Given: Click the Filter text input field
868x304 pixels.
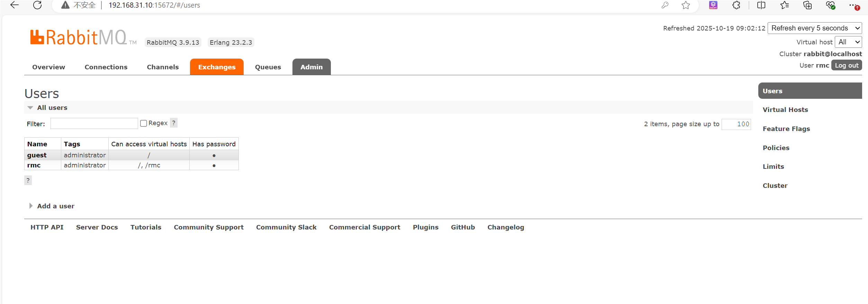Looking at the screenshot, I should click(x=94, y=123).
